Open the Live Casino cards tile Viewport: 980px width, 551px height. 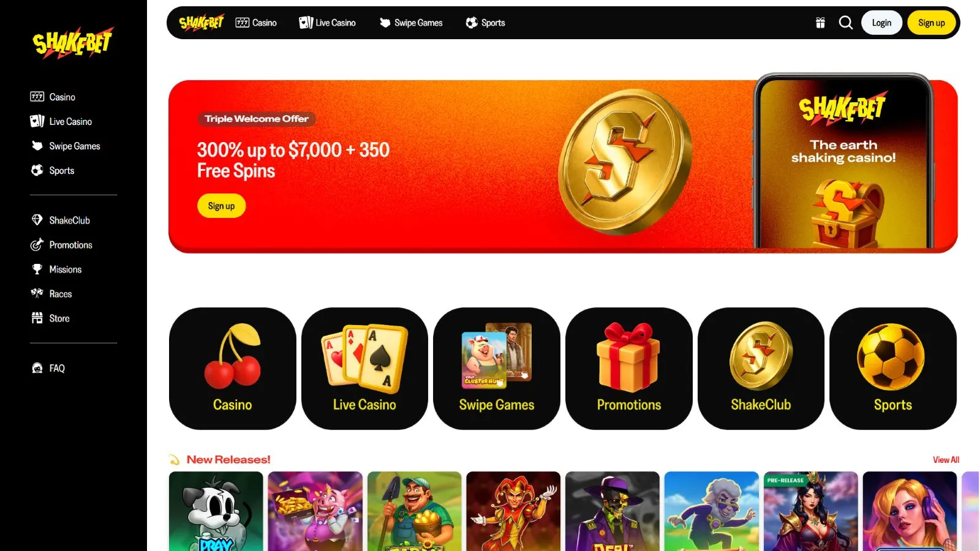pyautogui.click(x=364, y=369)
